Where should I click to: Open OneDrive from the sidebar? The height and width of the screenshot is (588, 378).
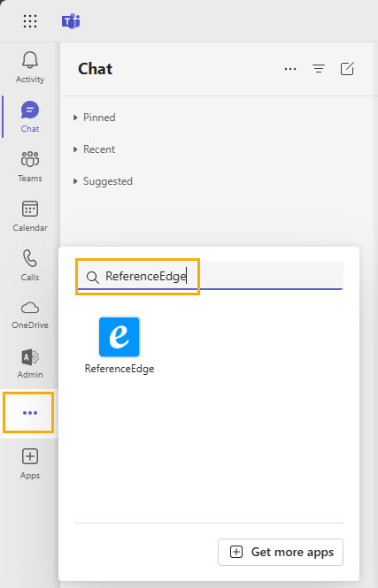point(30,315)
